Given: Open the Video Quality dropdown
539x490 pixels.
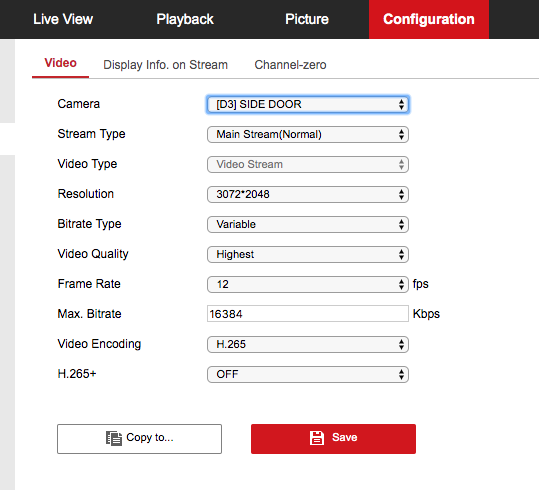Looking at the screenshot, I should click(308, 254).
